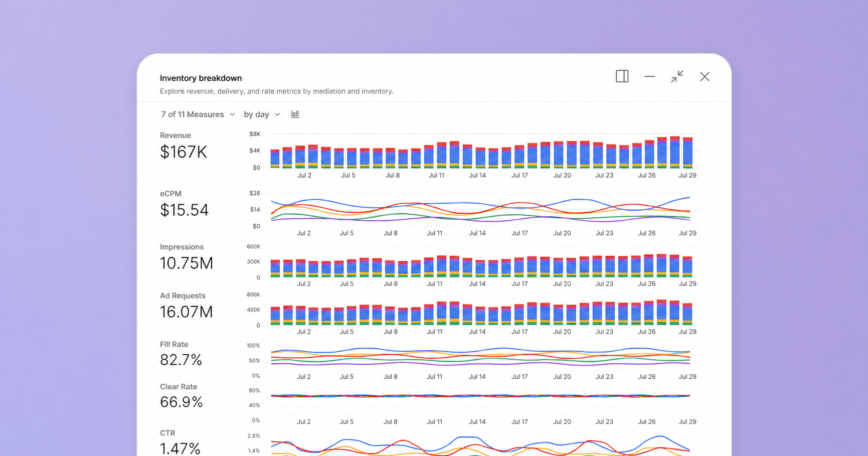
Task: Toggle the split panel layout icon
Action: tap(622, 76)
